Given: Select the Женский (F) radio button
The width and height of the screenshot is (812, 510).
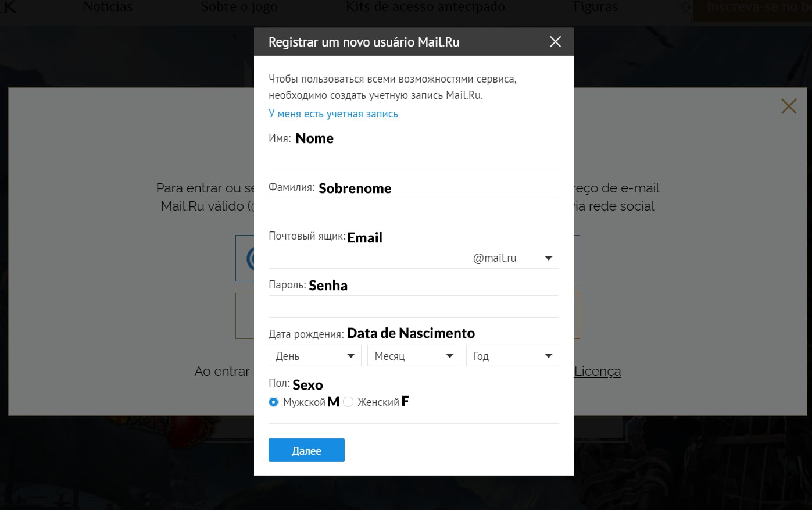Looking at the screenshot, I should (x=348, y=402).
